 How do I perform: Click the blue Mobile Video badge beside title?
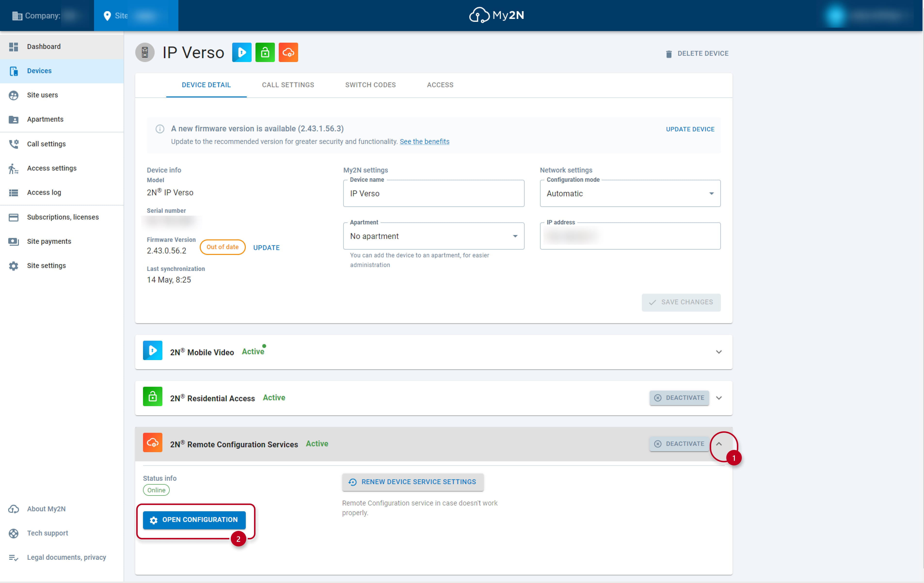tap(242, 52)
